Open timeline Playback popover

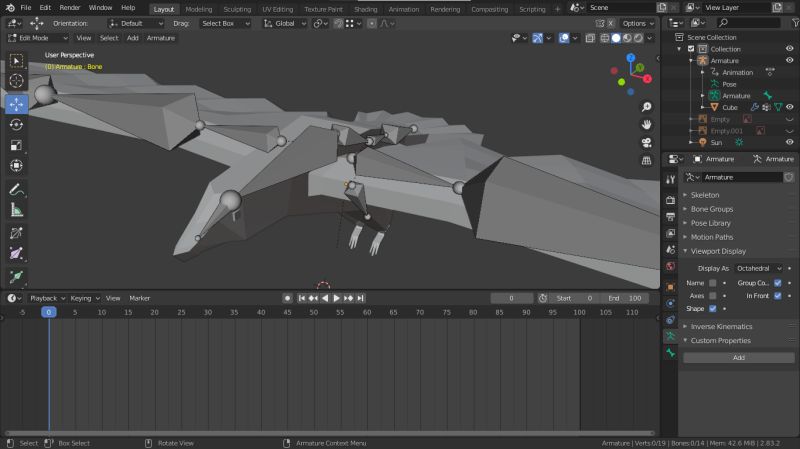(x=47, y=298)
